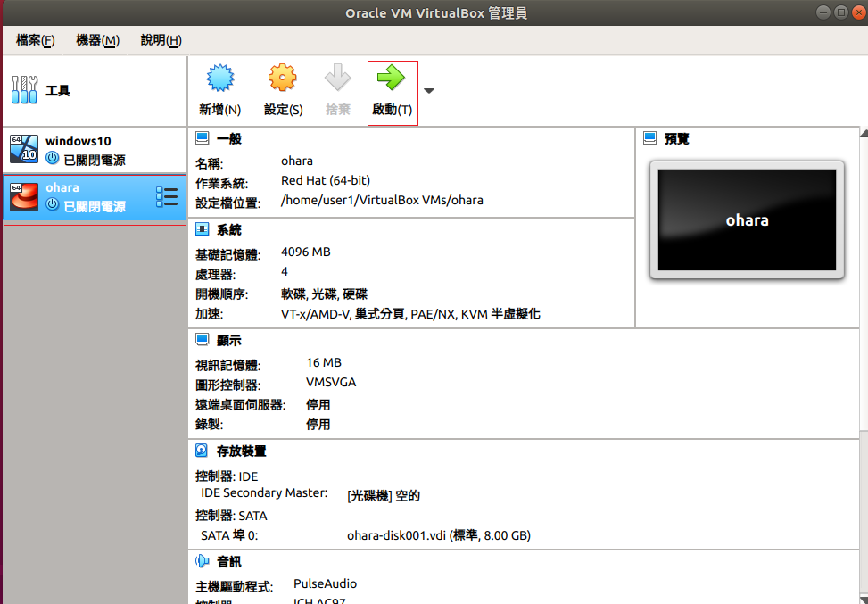
Task: Click the 系統 section chip icon
Action: [202, 229]
